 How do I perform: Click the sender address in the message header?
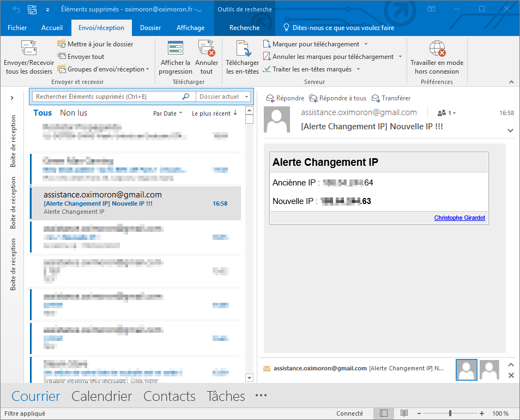[359, 112]
